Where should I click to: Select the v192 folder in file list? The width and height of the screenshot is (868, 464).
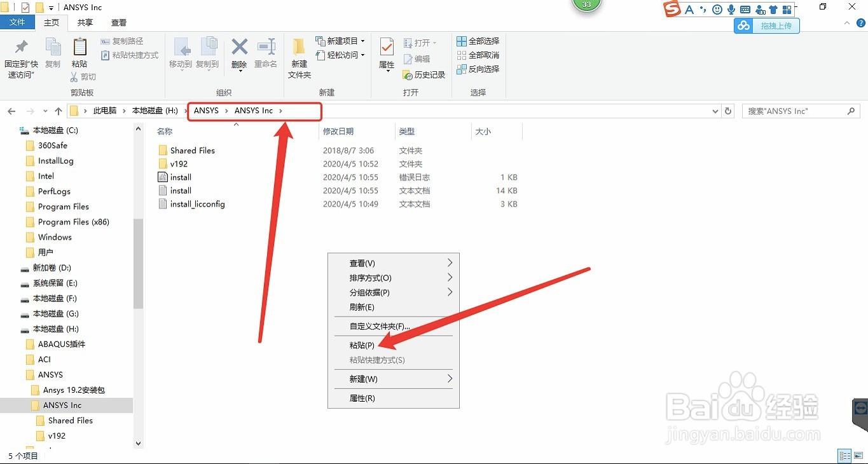(x=179, y=164)
